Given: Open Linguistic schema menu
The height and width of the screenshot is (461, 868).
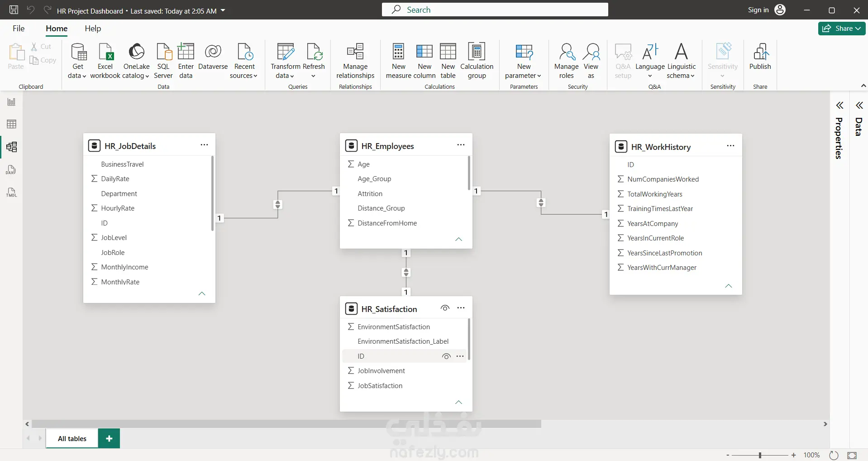Looking at the screenshot, I should coord(681,61).
